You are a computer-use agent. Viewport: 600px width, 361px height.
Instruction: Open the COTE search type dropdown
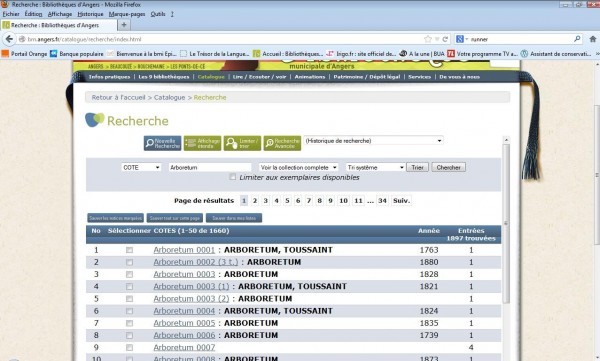(141, 167)
